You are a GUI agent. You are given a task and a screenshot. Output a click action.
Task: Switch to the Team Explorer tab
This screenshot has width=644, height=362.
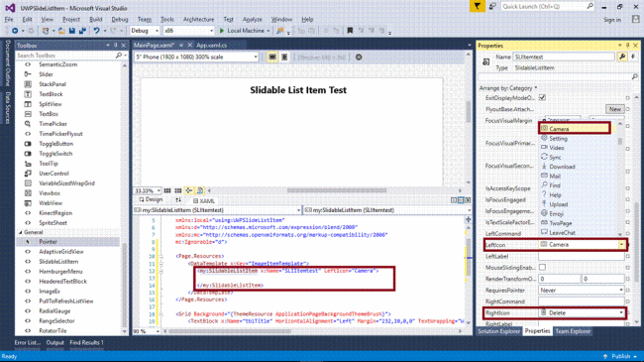click(x=573, y=331)
